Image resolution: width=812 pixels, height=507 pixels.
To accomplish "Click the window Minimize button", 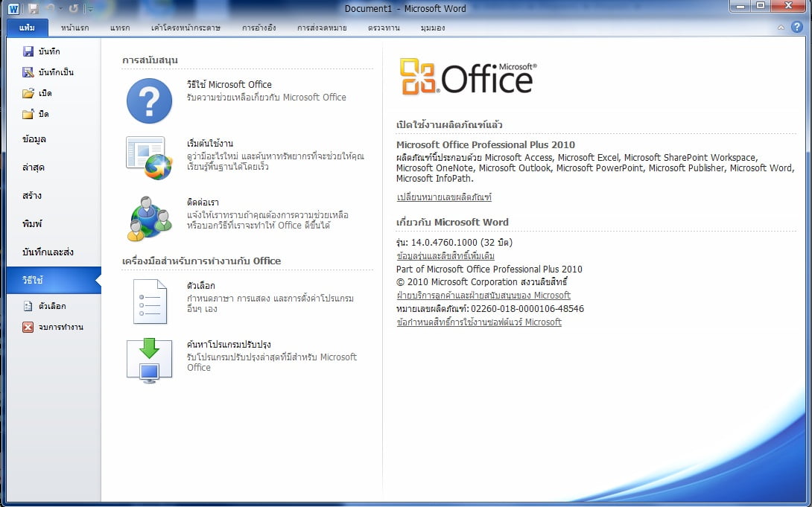I will coord(741,6).
